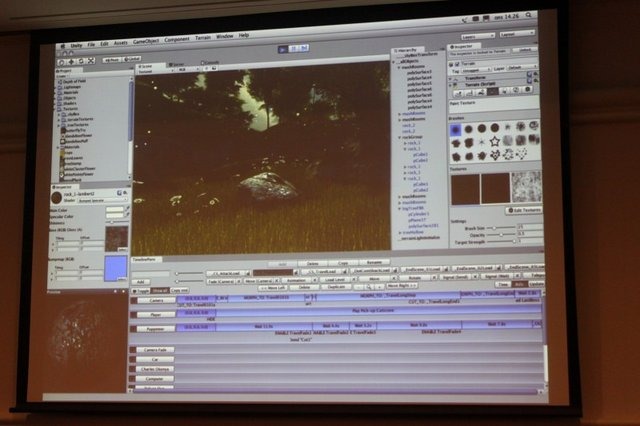Collapse the Terrain (Script) component

(451, 85)
